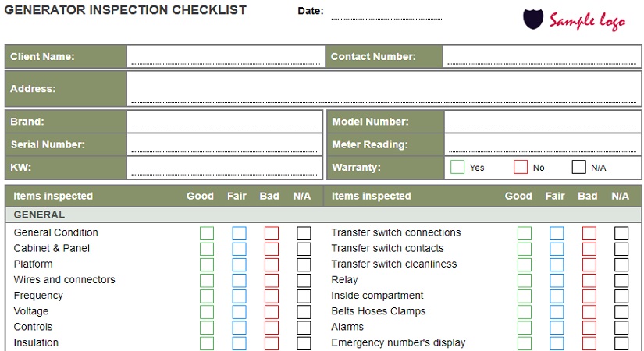Mark Voltage as Good
644x351 pixels.
(207, 312)
